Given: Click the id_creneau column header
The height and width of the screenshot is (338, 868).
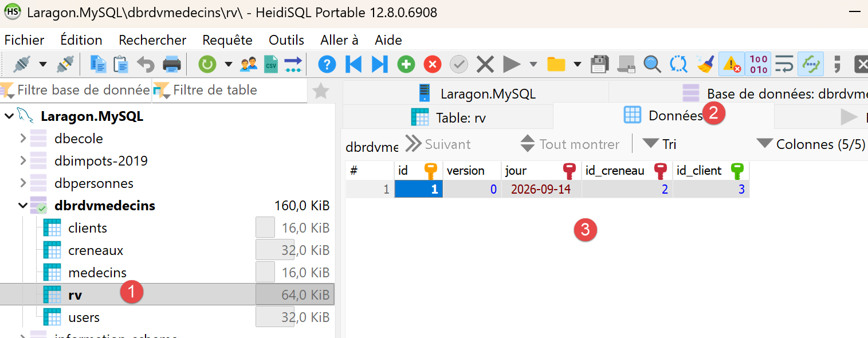Looking at the screenshot, I should (x=626, y=170).
